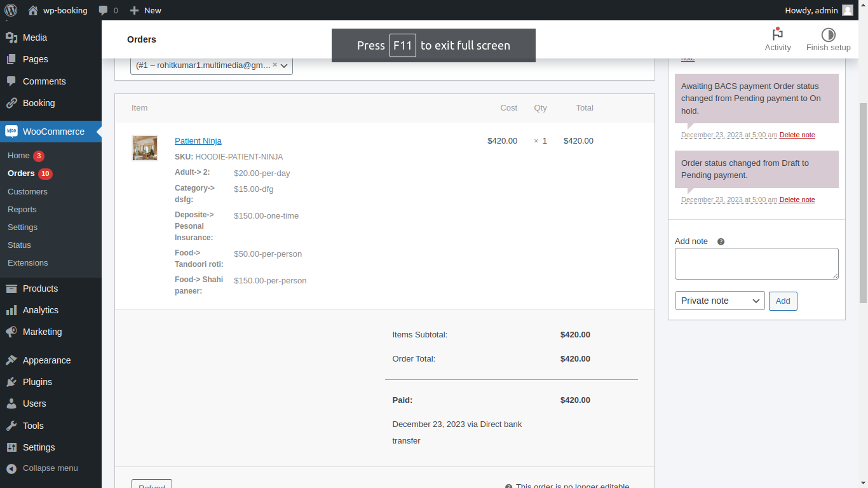Open the customer selection dropdown
The height and width of the screenshot is (488, 868).
[x=212, y=65]
